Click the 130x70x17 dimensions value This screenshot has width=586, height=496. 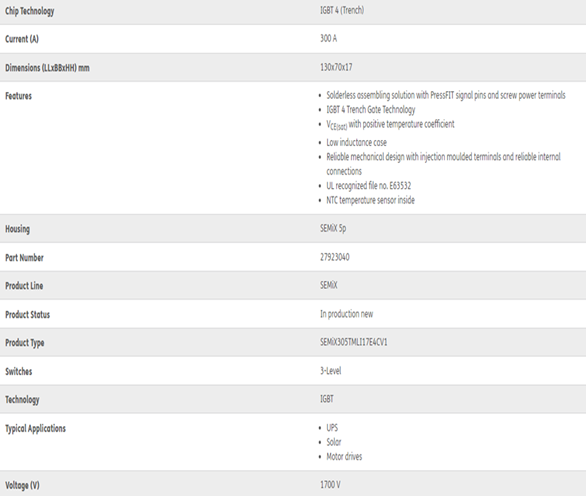pos(336,67)
